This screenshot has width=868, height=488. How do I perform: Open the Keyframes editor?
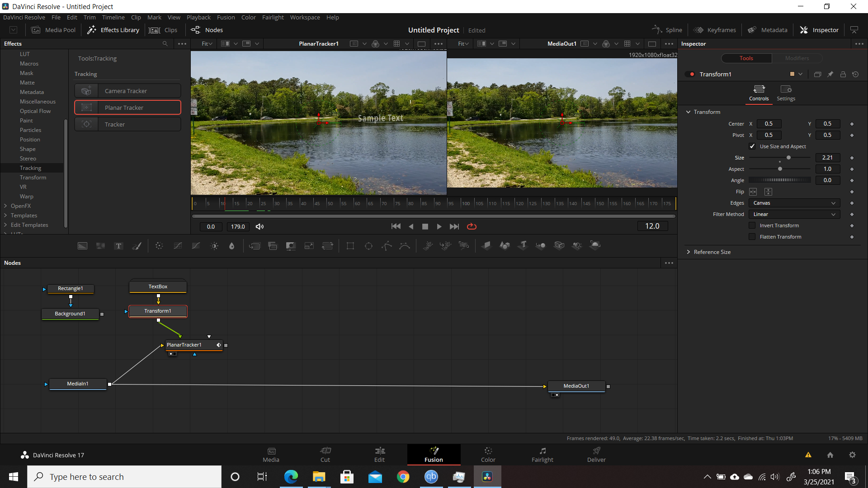click(x=715, y=30)
